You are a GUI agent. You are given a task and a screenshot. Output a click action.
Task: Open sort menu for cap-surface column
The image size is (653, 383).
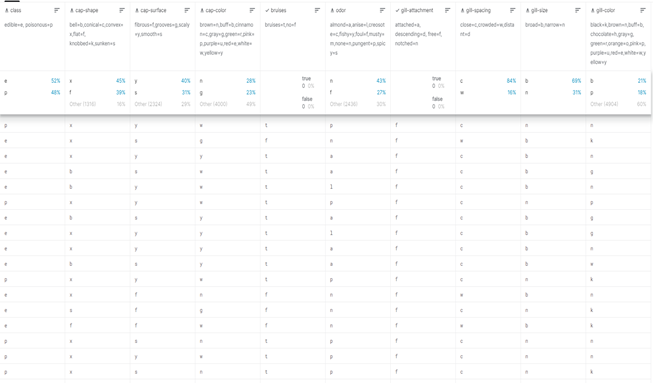tap(187, 10)
